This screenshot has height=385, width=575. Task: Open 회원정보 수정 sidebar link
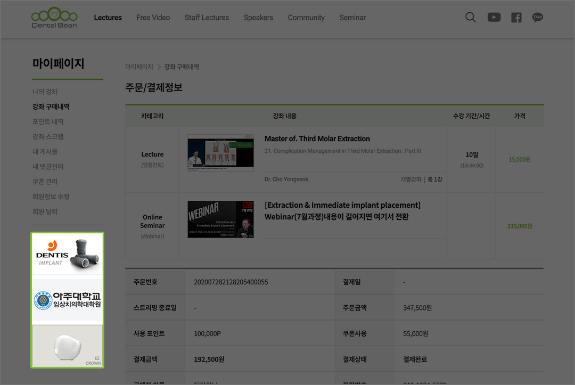(x=51, y=197)
